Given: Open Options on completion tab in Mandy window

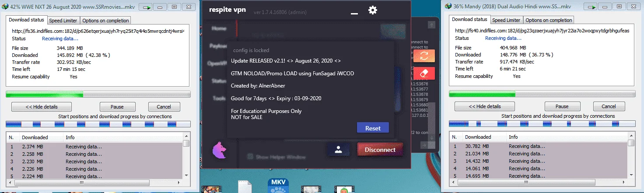Looking at the screenshot, I should (x=549, y=20).
